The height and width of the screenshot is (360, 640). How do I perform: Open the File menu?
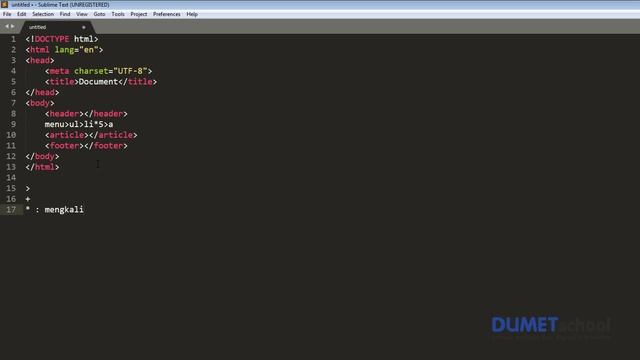click(7, 14)
